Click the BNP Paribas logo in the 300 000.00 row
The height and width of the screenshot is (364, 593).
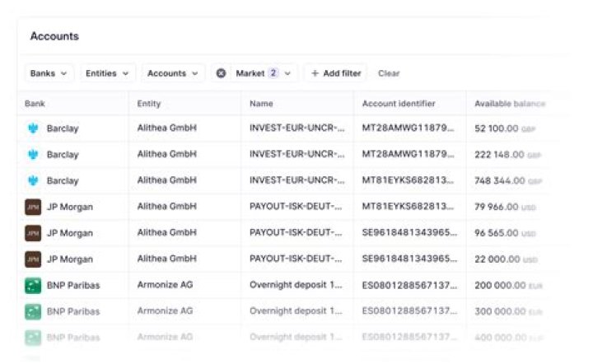[x=33, y=311]
